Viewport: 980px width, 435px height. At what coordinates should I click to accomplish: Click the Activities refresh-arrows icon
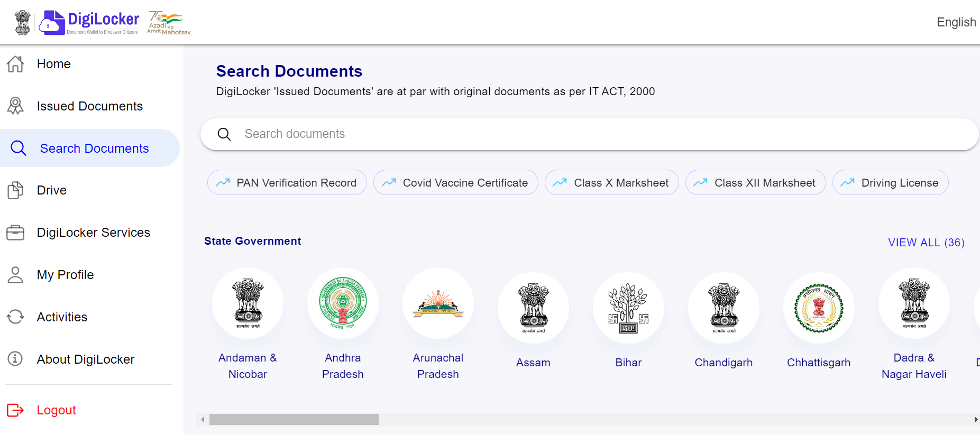(x=15, y=317)
